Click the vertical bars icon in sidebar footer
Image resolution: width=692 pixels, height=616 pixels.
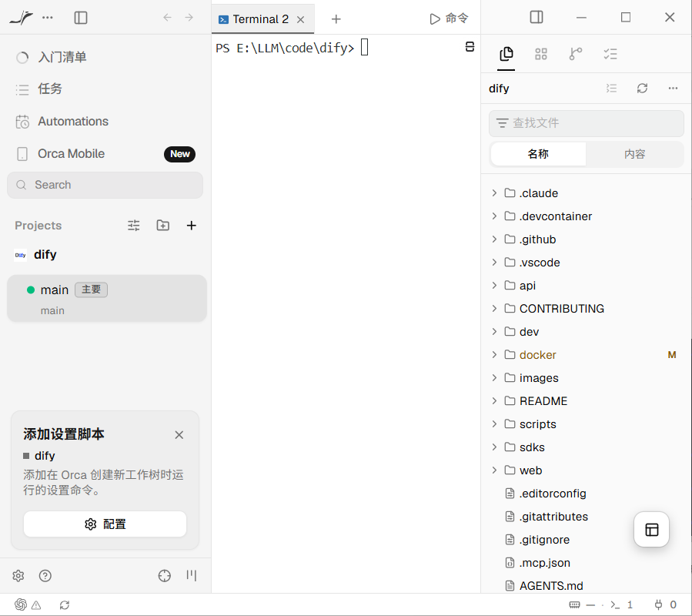click(x=191, y=575)
